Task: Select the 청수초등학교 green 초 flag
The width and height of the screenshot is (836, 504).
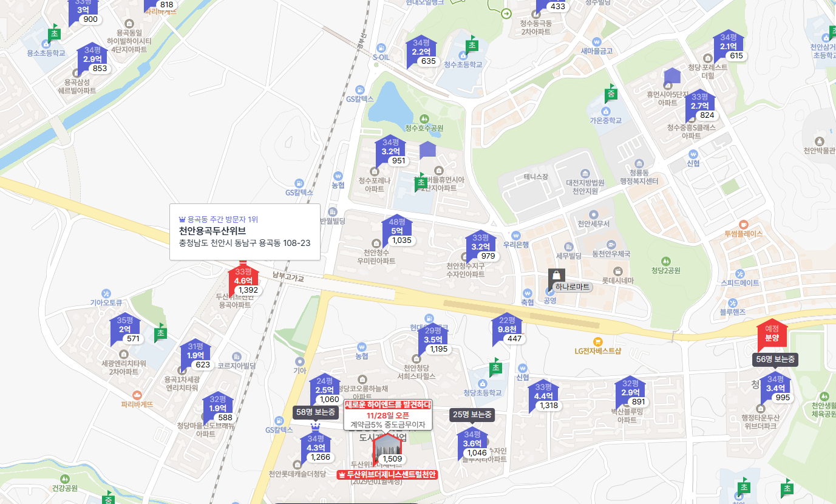Action: 471,45
